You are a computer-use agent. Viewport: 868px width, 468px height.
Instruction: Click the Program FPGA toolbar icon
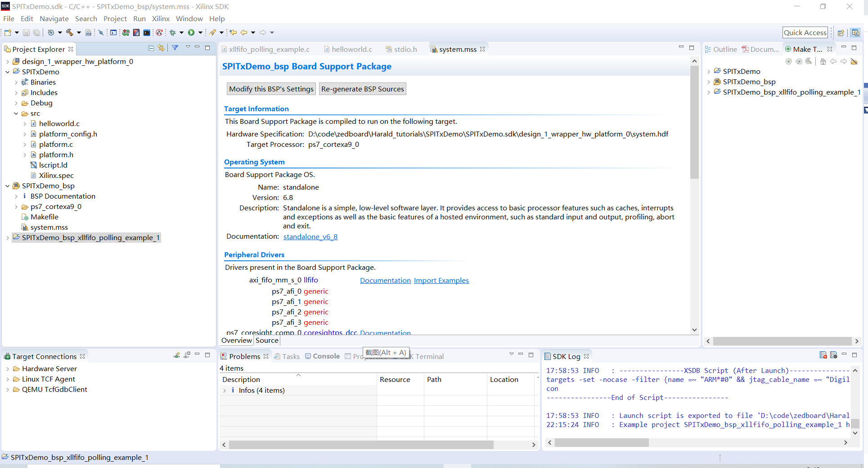pos(126,32)
